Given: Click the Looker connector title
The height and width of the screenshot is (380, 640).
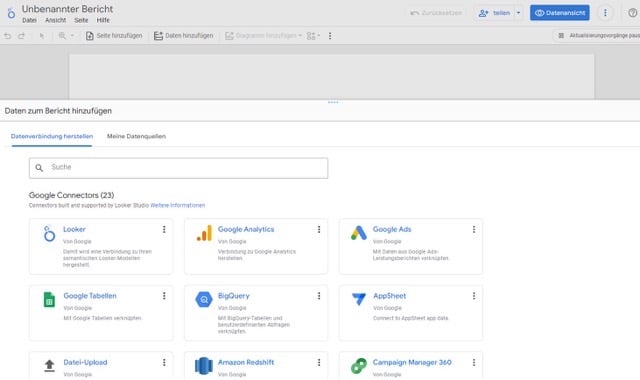Looking at the screenshot, I should (74, 229).
